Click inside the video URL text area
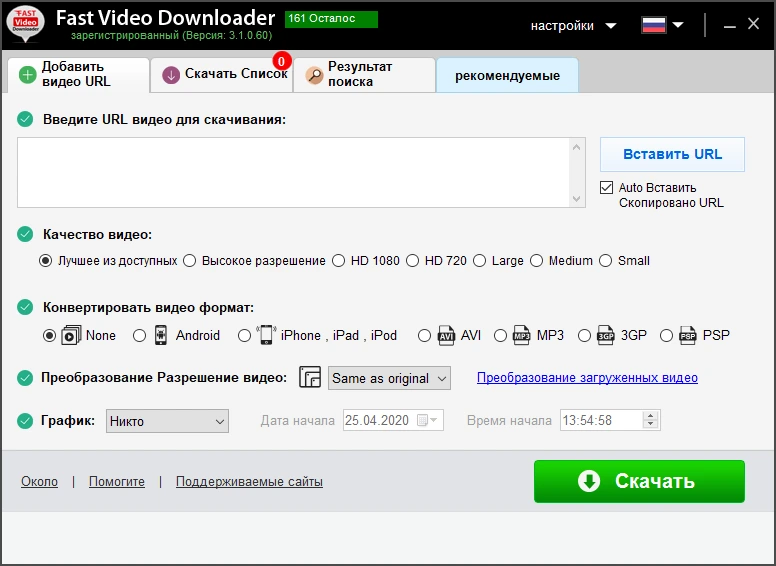 (x=293, y=172)
